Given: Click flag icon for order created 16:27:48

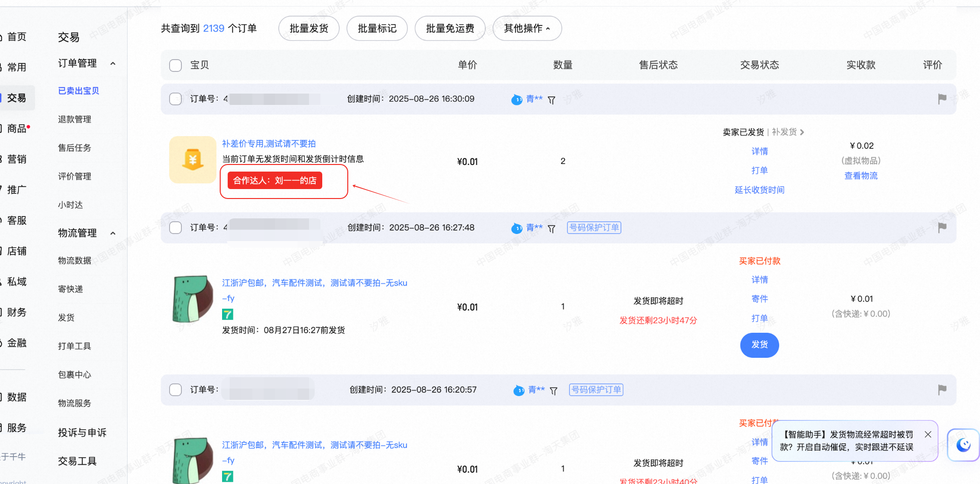Looking at the screenshot, I should click(x=942, y=227).
